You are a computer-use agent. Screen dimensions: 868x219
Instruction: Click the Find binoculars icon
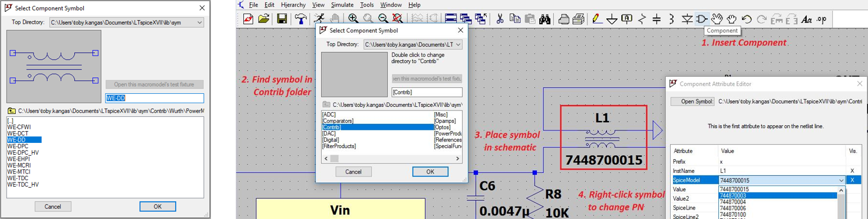[544, 19]
